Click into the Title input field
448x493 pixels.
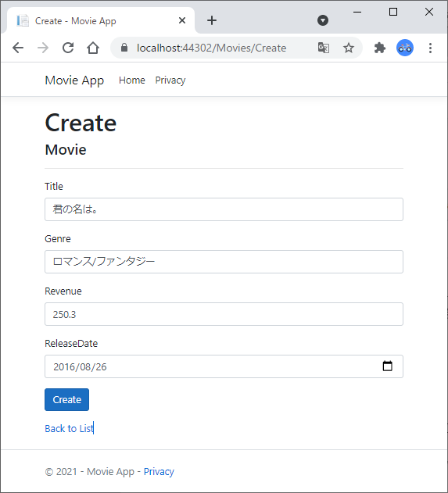click(x=224, y=209)
